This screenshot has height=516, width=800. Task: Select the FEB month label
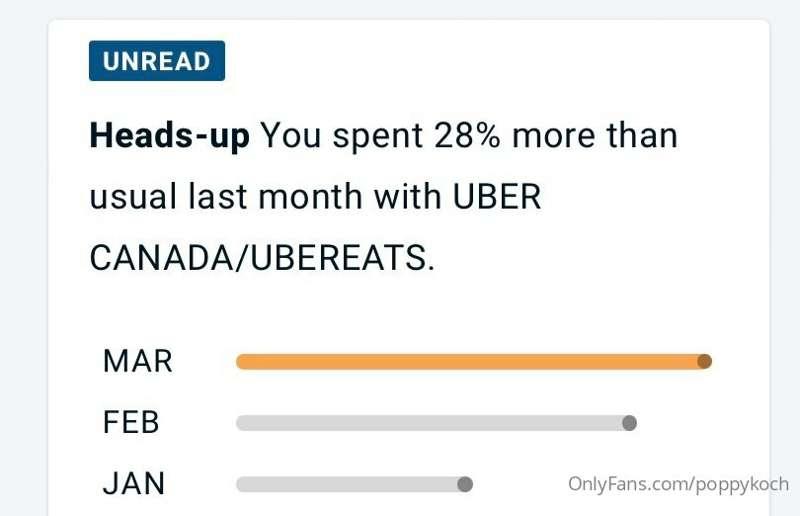131,422
